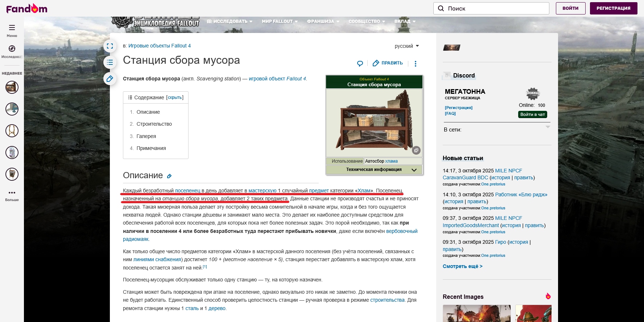The image size is (644, 322).
Task: Expand the МИР FALLOUT navigation dropdown
Action: coord(280,21)
